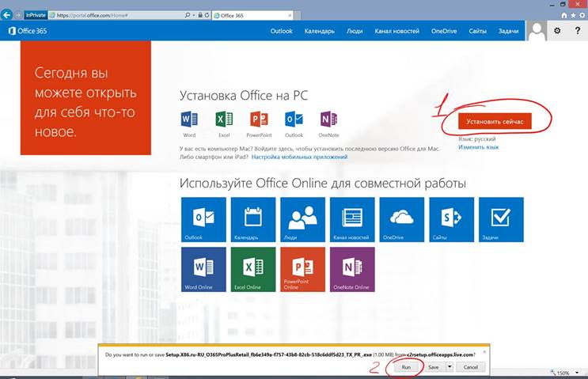Click the address bar search magnifier

coord(188,15)
